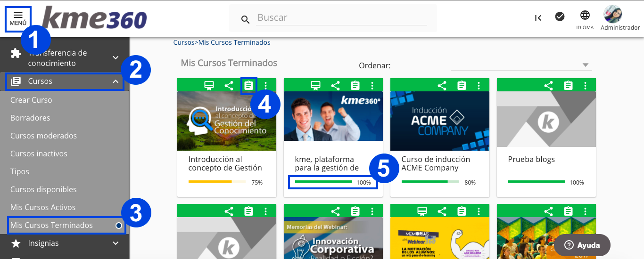This screenshot has width=644, height=259.
Task: Open clipboard report on kme plataforma card
Action: (x=355, y=85)
